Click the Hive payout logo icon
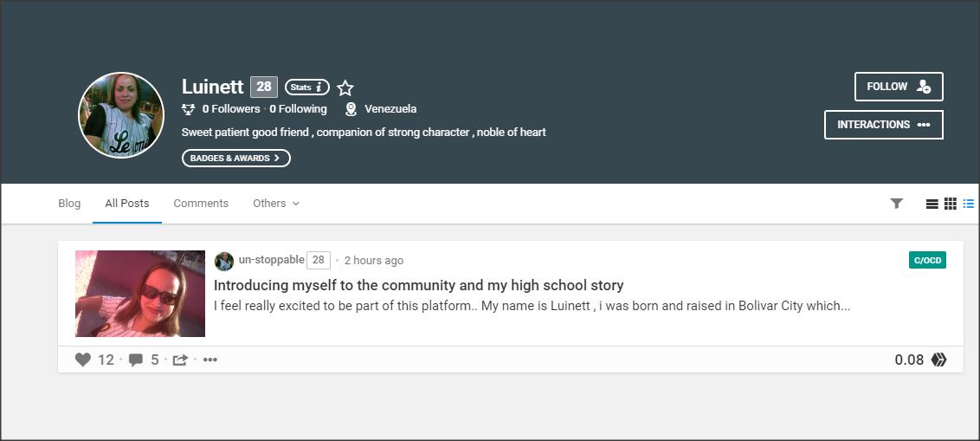The height and width of the screenshot is (441, 980). click(x=938, y=360)
